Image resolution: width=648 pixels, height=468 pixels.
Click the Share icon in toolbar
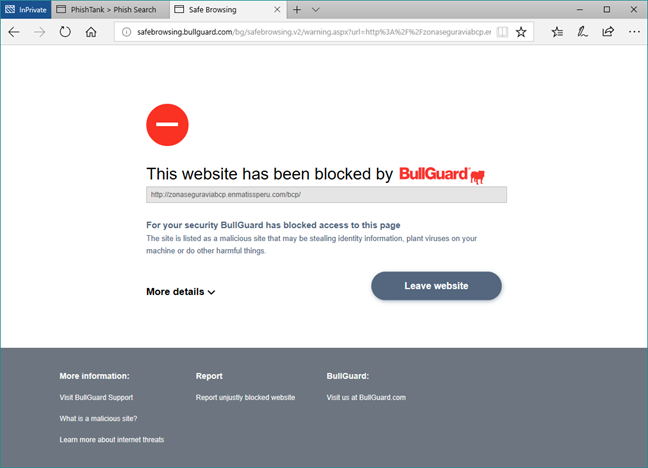[x=608, y=32]
